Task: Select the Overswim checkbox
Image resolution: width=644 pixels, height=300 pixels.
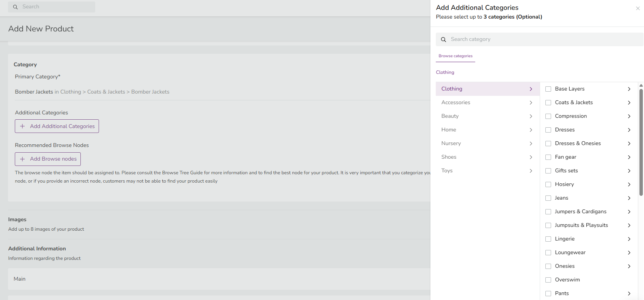Action: pyautogui.click(x=548, y=280)
